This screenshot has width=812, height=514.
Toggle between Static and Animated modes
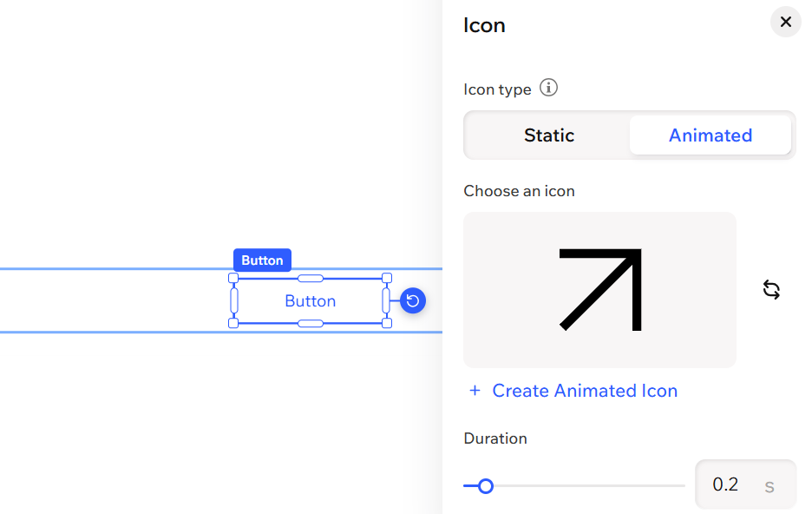(629, 135)
